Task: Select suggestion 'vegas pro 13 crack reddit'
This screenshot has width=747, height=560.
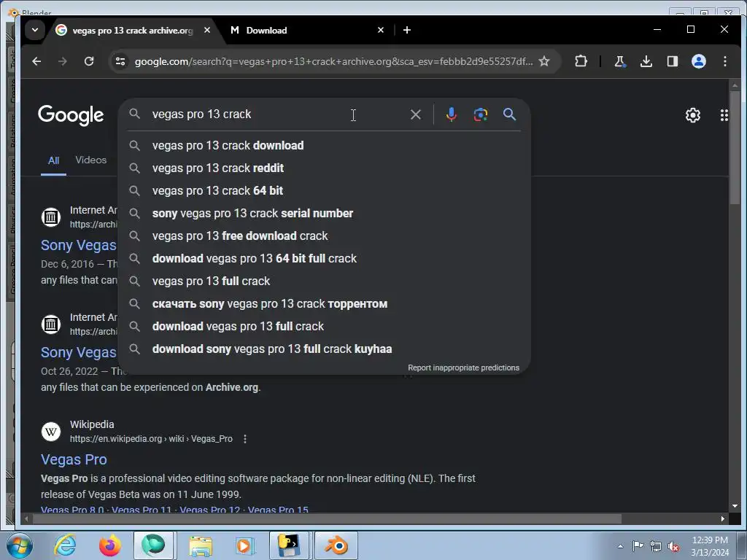Action: [324, 168]
